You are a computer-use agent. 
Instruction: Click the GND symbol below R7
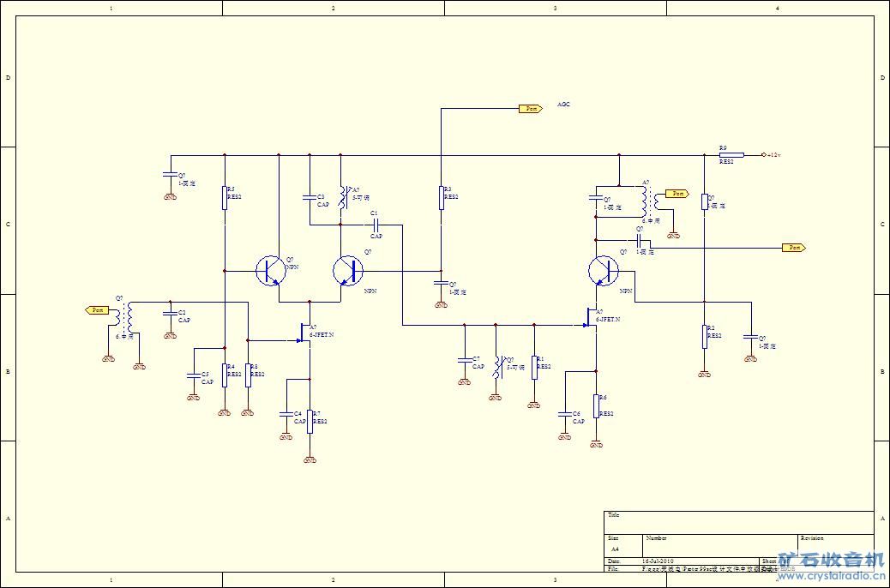310,461
